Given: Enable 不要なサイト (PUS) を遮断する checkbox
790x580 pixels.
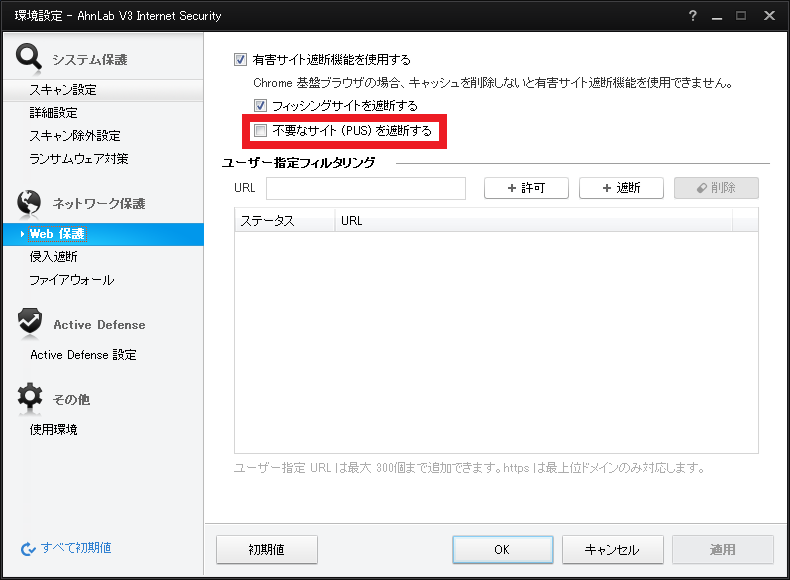Looking at the screenshot, I should tap(260, 131).
